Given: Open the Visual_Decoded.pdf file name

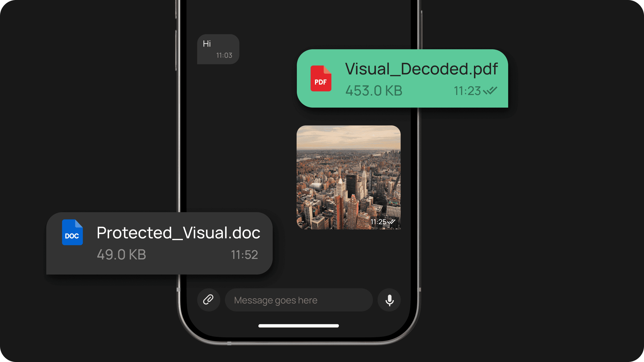Looking at the screenshot, I should 421,69.
